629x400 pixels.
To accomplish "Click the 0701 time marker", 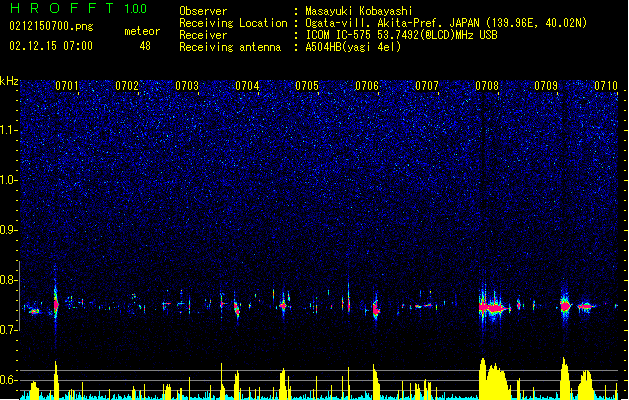I will coord(67,86).
